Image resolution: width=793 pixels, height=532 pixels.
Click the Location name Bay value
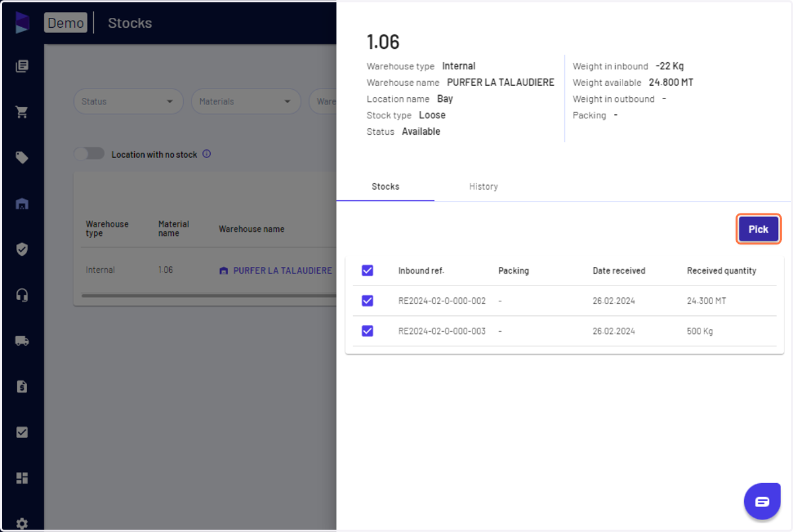click(445, 99)
